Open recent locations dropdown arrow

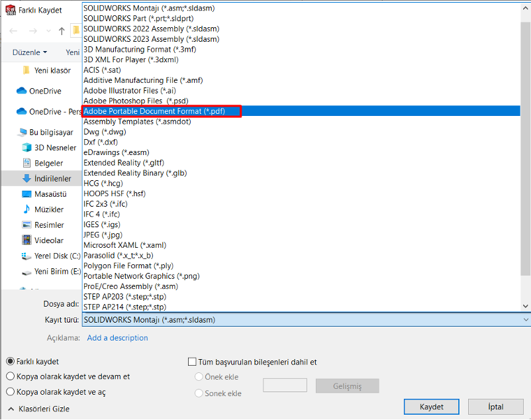point(48,31)
